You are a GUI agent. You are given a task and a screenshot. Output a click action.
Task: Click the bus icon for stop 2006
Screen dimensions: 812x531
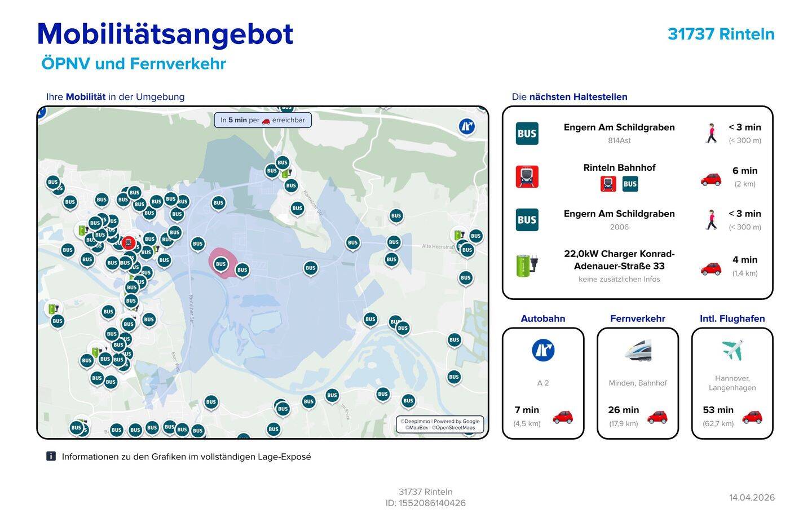click(x=527, y=220)
